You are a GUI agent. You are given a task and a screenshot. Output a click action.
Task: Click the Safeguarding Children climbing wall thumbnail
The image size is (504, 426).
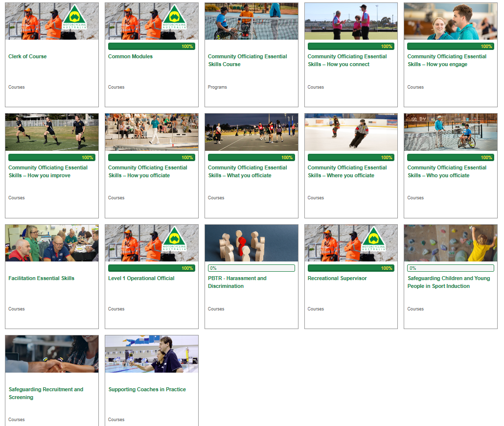pyautogui.click(x=451, y=243)
